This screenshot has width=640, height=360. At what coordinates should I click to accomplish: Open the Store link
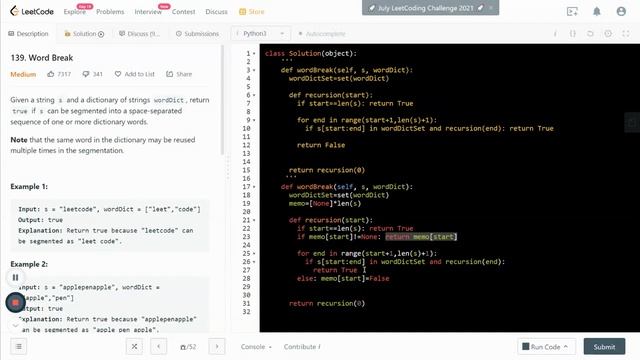pos(252,12)
